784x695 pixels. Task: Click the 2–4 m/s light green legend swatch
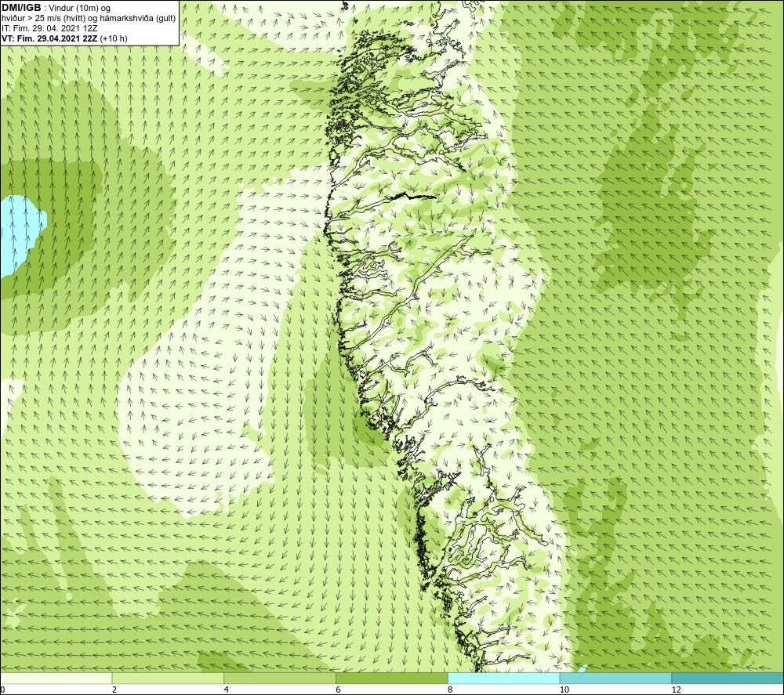[168, 679]
